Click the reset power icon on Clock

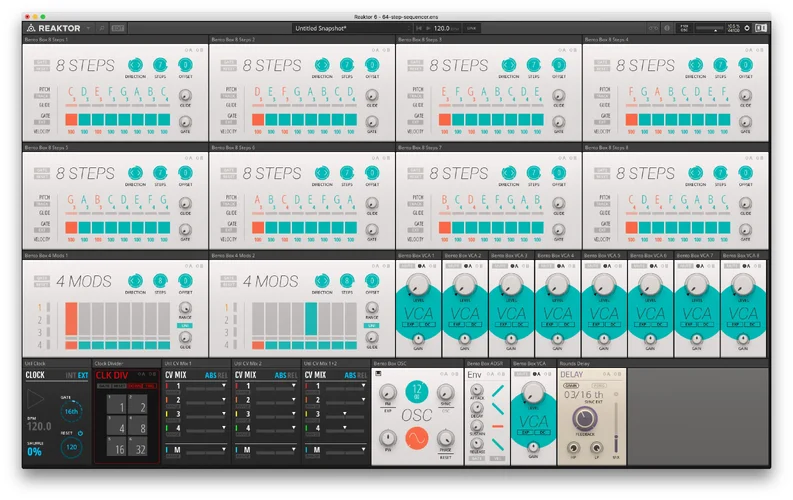pos(80,433)
